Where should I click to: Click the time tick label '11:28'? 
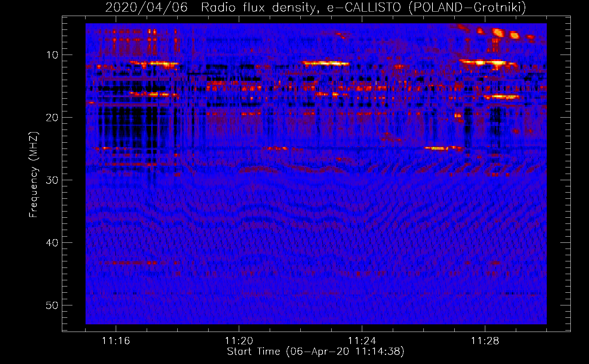(x=485, y=341)
